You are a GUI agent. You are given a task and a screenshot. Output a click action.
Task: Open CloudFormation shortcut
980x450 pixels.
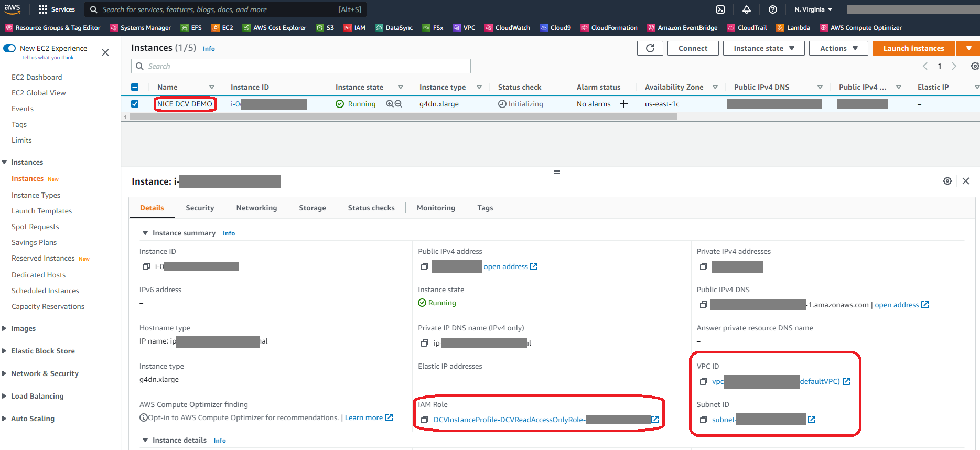(x=609, y=28)
